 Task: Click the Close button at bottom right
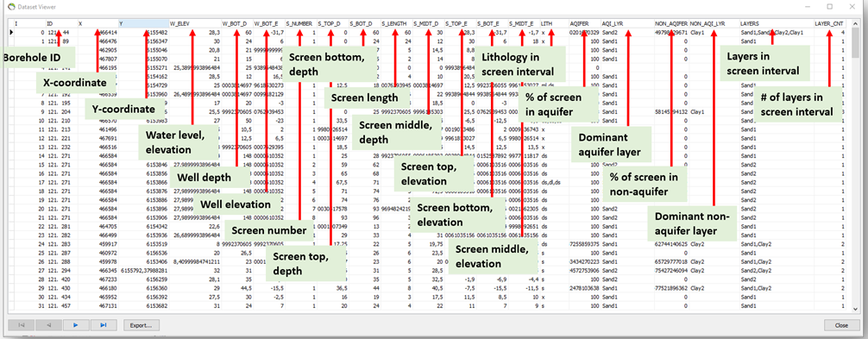point(841,324)
